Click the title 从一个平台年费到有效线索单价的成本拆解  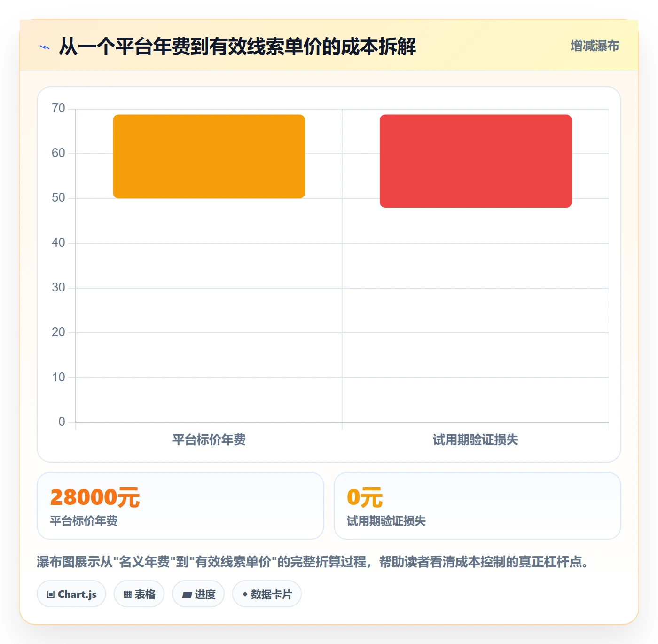click(237, 47)
